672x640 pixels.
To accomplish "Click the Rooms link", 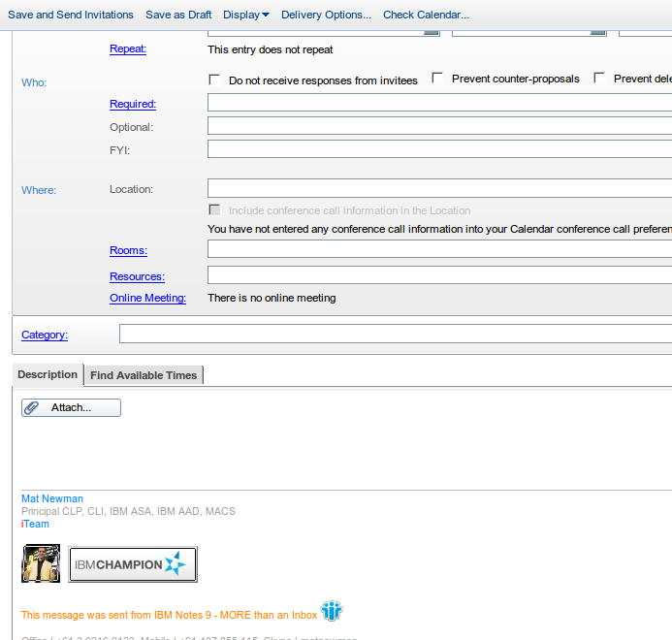I will (x=128, y=250).
